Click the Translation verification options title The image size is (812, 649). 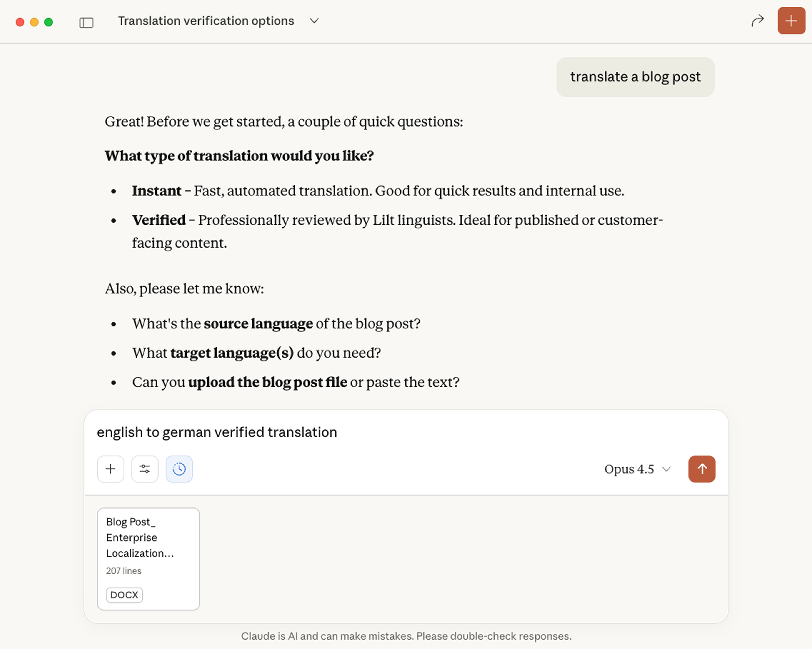[x=206, y=21]
